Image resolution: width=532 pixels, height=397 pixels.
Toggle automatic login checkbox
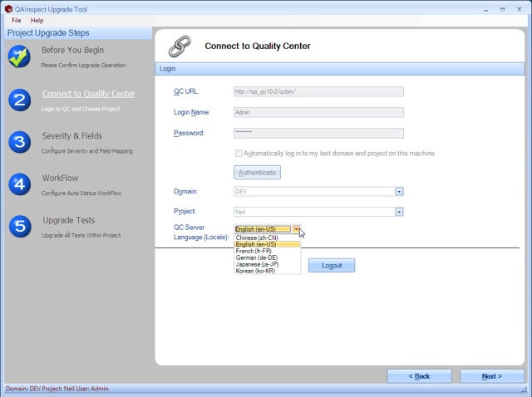[x=239, y=154]
